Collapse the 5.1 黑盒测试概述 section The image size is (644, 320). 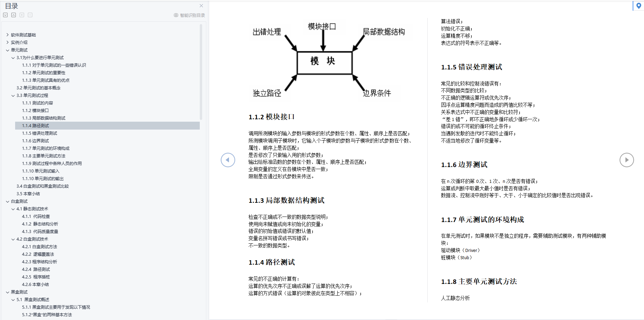[12, 299]
